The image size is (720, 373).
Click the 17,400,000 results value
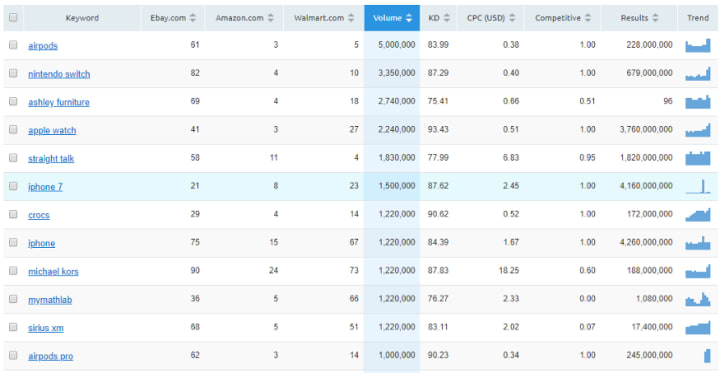pos(652,328)
